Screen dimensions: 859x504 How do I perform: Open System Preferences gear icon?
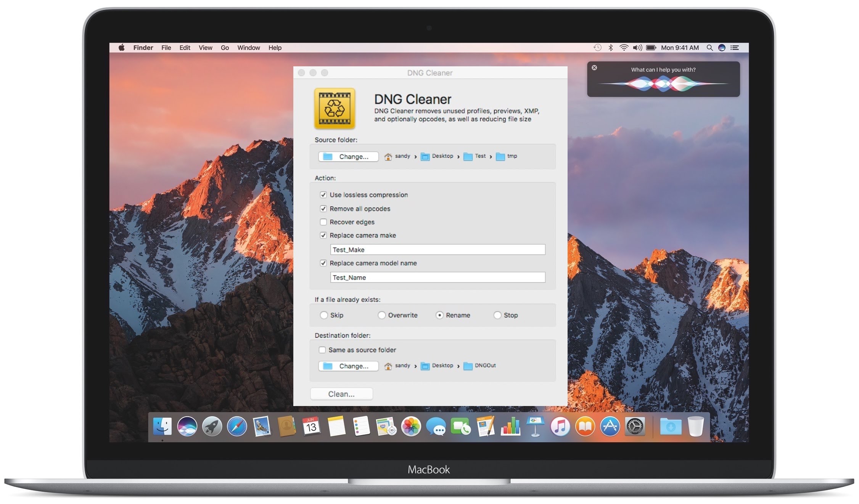[635, 426]
